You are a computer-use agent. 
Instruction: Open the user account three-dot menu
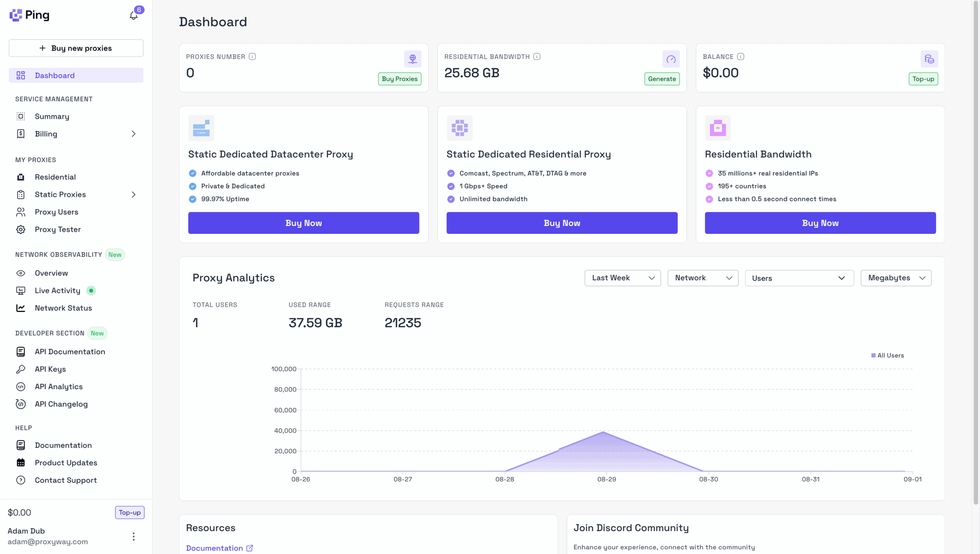(134, 536)
